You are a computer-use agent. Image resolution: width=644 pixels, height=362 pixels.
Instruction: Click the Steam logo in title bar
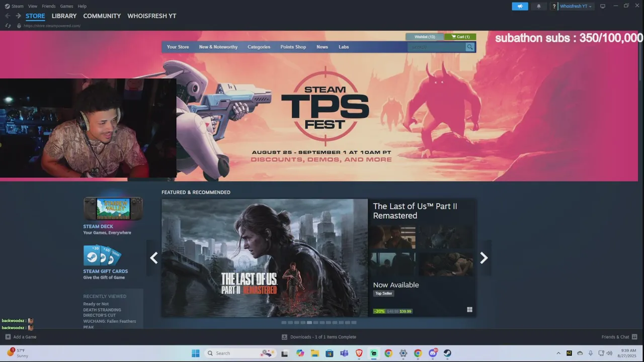[x=7, y=6]
